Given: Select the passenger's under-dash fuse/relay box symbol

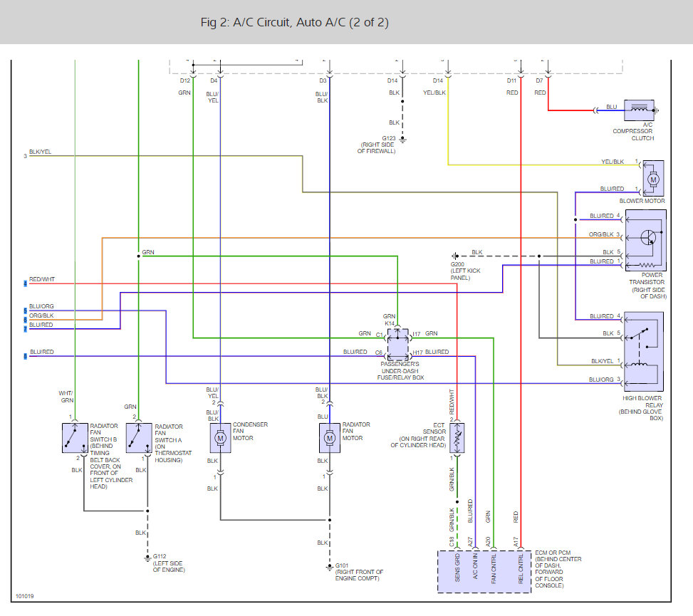Looking at the screenshot, I should (x=397, y=345).
